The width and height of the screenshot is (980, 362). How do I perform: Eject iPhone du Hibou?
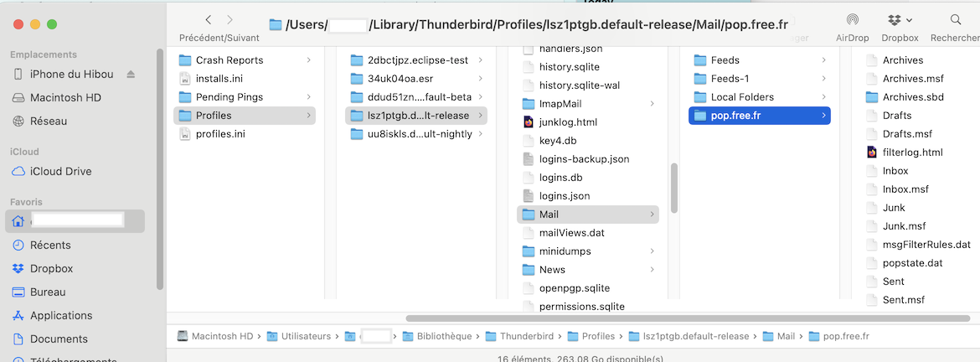(x=131, y=75)
